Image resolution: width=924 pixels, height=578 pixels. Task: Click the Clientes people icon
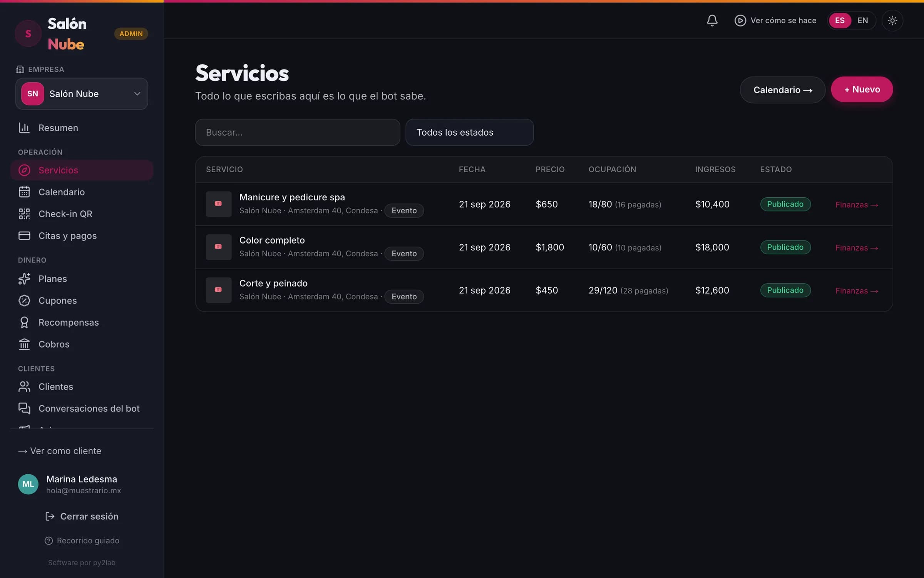click(x=24, y=386)
